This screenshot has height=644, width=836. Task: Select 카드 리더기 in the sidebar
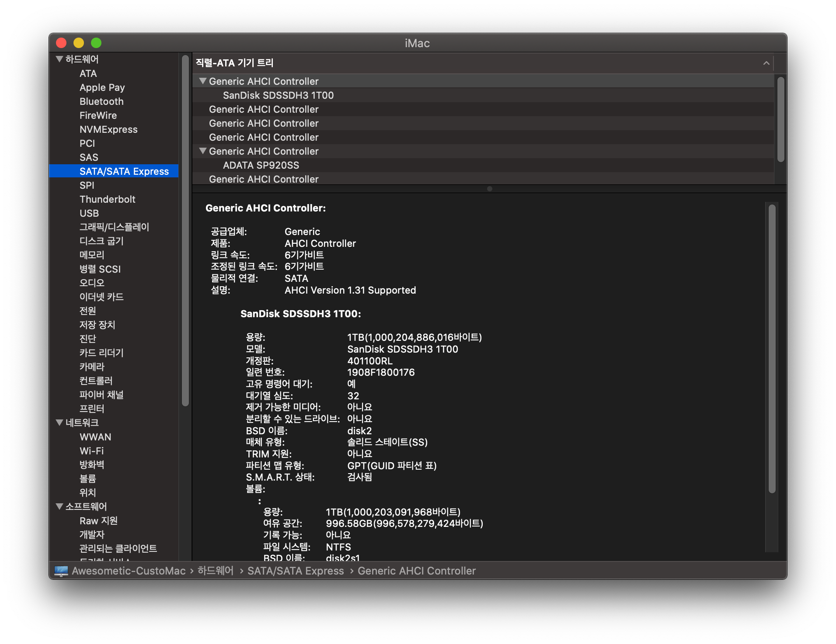(x=101, y=353)
